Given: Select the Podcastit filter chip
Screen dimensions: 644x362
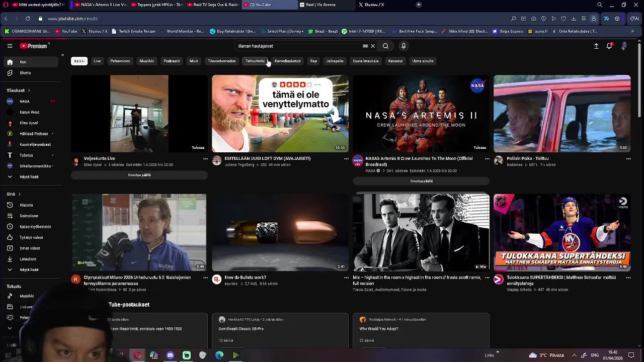Looking at the screenshot, I should [172, 61].
